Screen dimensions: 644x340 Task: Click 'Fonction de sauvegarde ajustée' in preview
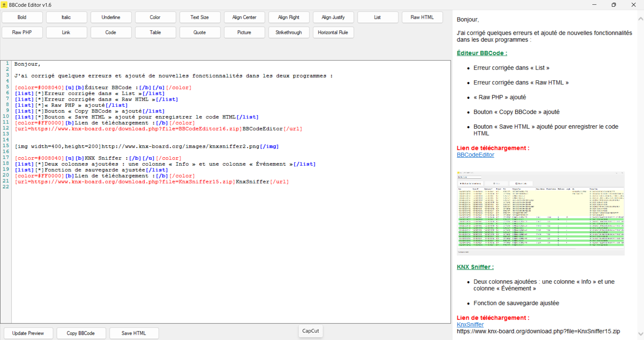pos(516,303)
